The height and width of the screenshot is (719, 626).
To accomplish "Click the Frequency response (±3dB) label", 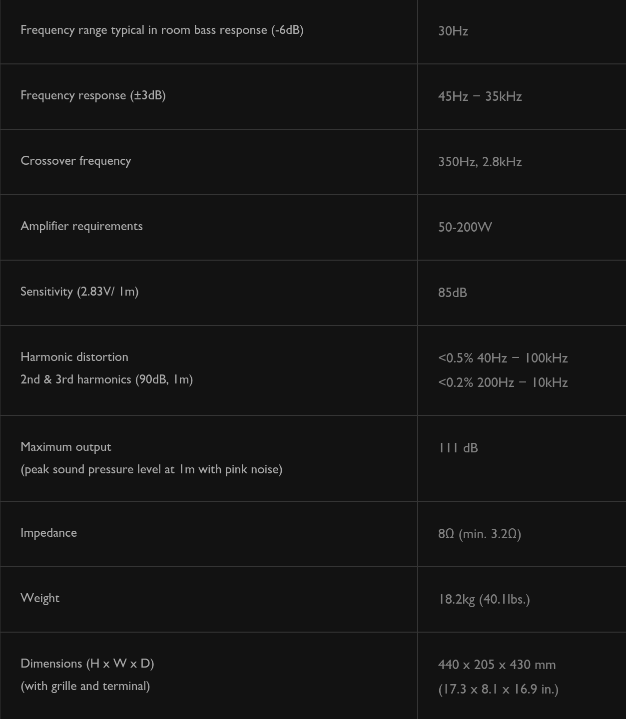I will (93, 95).
